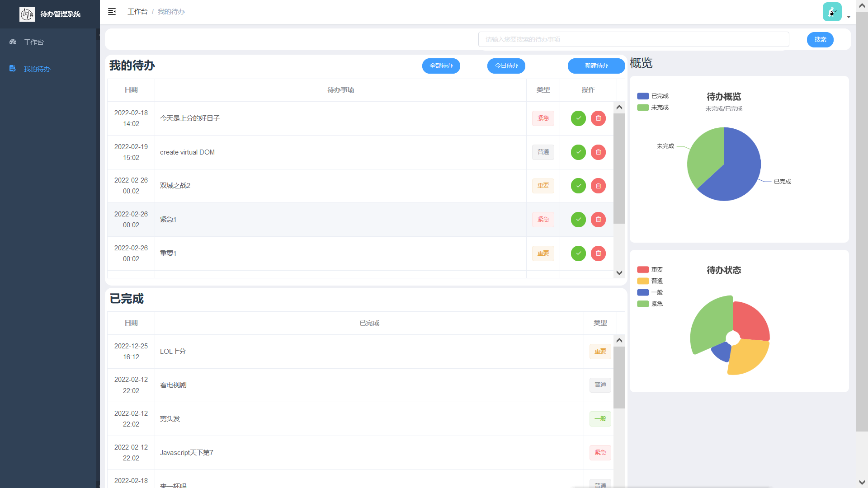Delete the '今天是上分的好日子' todo
Screen dimensions: 868x488
pos(598,118)
